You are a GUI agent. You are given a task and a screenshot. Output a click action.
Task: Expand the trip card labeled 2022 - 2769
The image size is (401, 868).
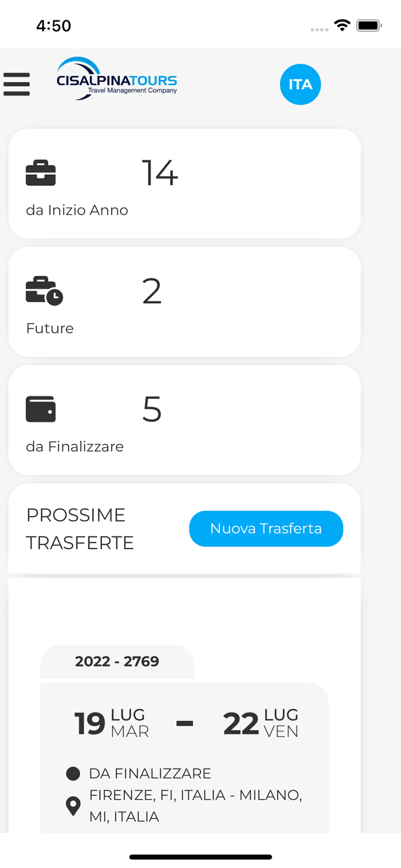click(x=116, y=661)
